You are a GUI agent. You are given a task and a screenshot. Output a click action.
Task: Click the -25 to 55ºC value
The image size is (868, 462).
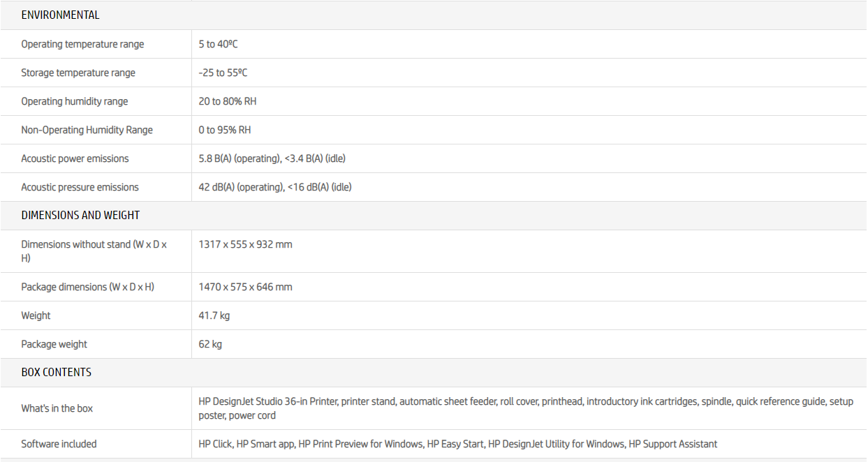[x=223, y=73]
